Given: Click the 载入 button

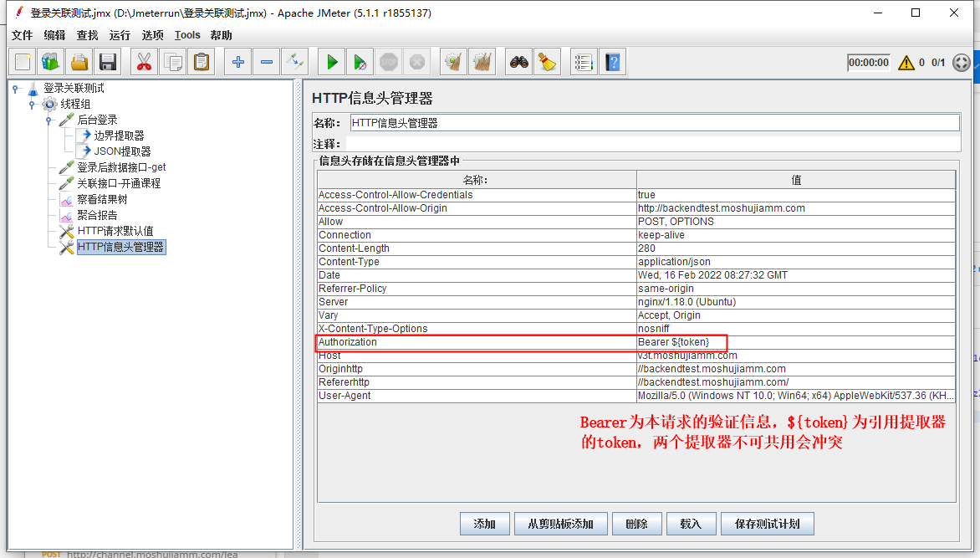Looking at the screenshot, I should click(x=691, y=524).
